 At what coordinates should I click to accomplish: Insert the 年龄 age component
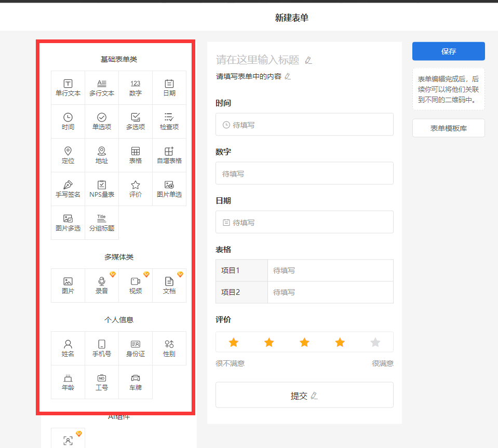68,382
